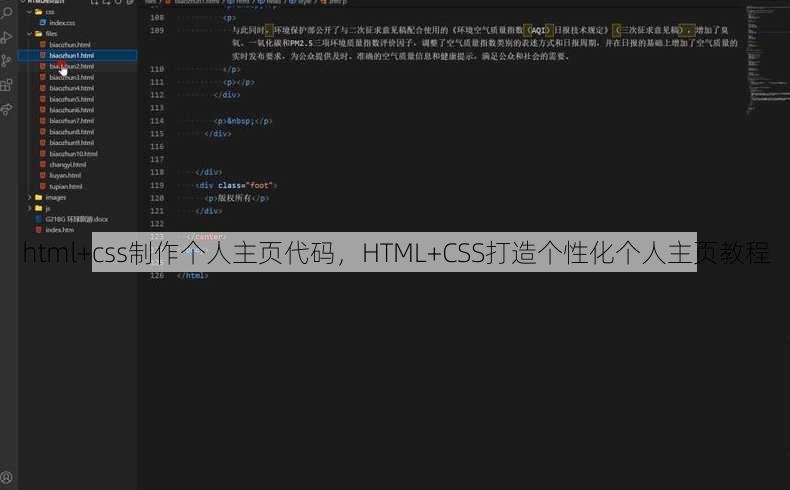
Task: Click the <p>&nbsp;</p> code on line 114
Action: 243,121
